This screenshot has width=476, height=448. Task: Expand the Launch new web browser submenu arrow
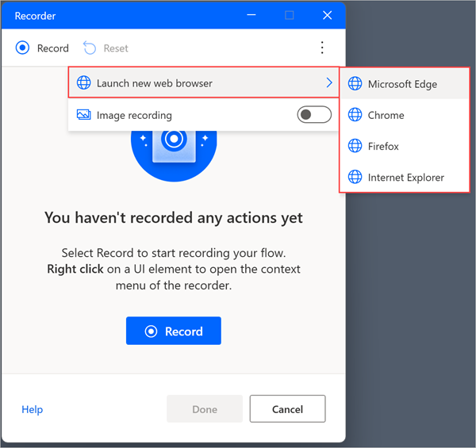(x=329, y=82)
